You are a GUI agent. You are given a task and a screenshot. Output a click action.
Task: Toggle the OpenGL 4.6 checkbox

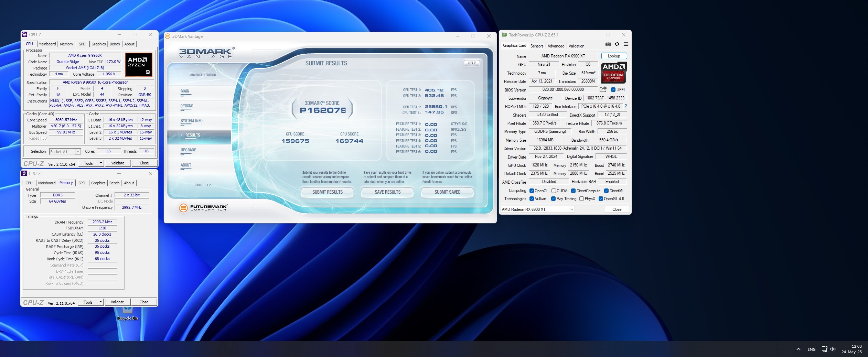[x=601, y=199]
